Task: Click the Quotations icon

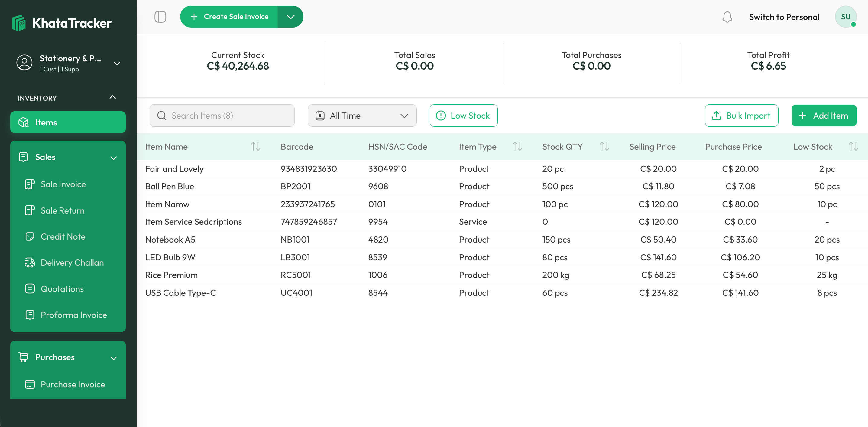Action: pos(30,289)
